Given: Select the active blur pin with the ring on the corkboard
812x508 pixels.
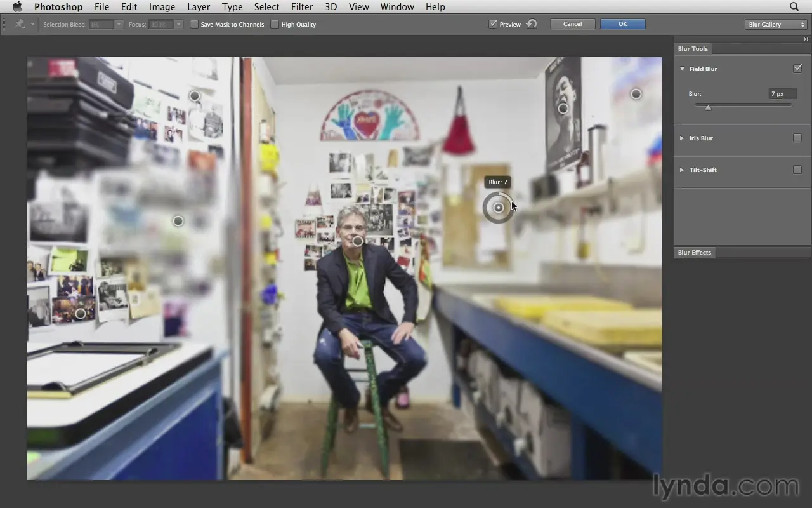Looking at the screenshot, I should [499, 208].
